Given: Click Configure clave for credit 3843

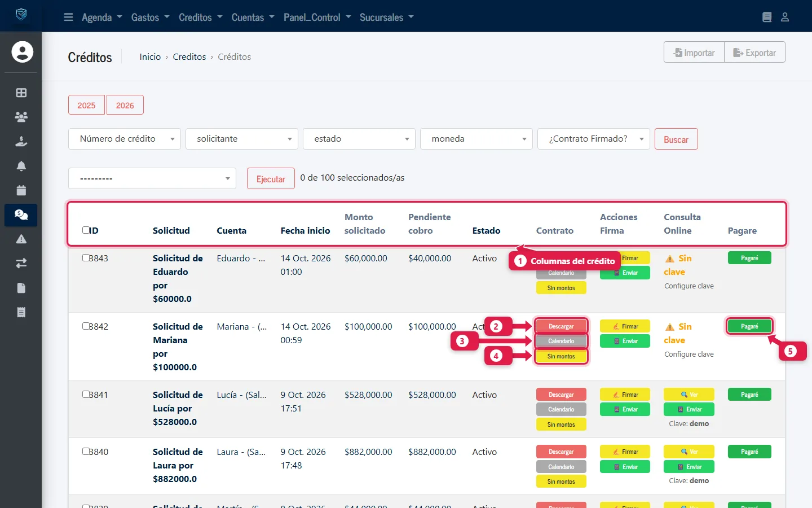Looking at the screenshot, I should [x=689, y=286].
